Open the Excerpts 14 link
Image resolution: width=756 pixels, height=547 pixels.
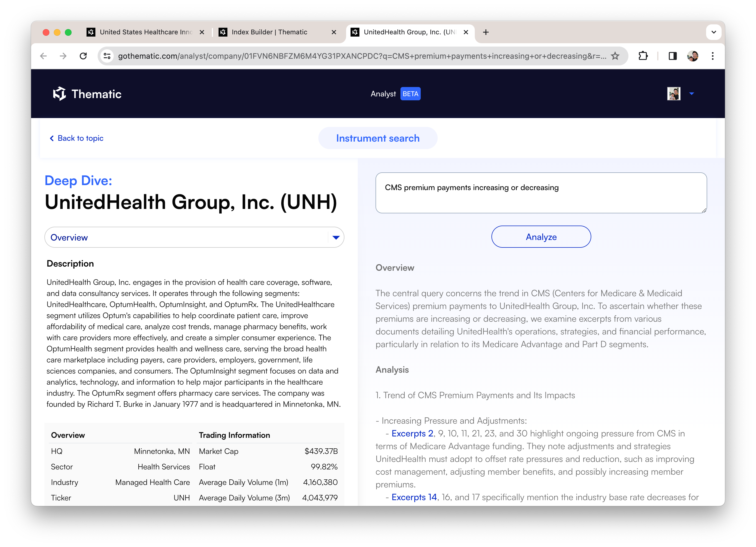(414, 497)
